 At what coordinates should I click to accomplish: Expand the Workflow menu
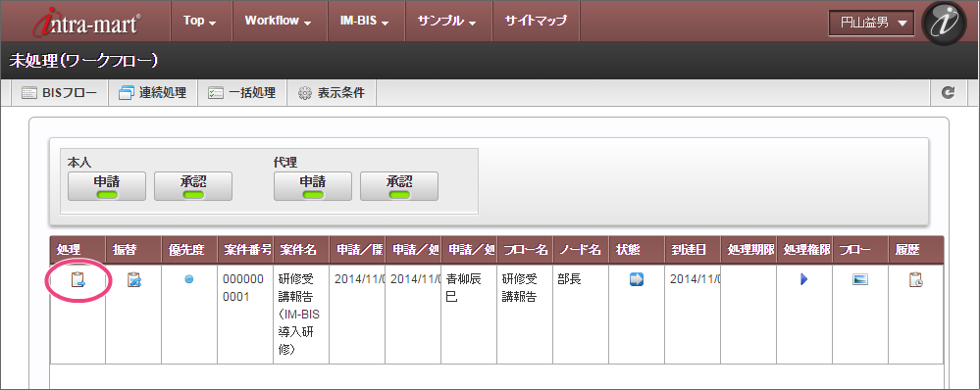279,21
